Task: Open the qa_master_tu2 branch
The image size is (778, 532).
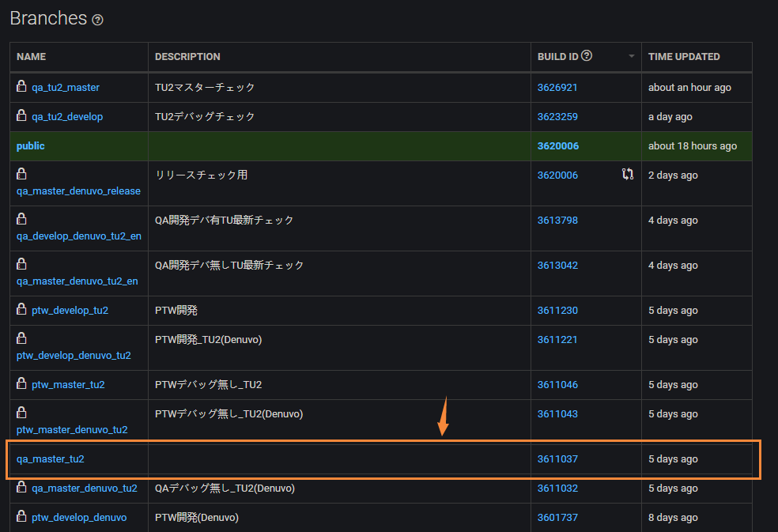Action: click(50, 459)
